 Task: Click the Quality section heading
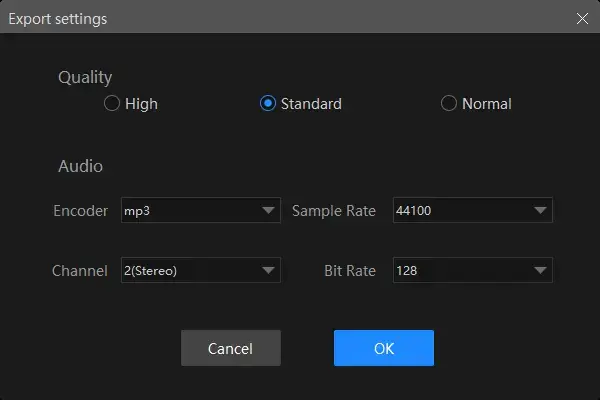(x=85, y=77)
